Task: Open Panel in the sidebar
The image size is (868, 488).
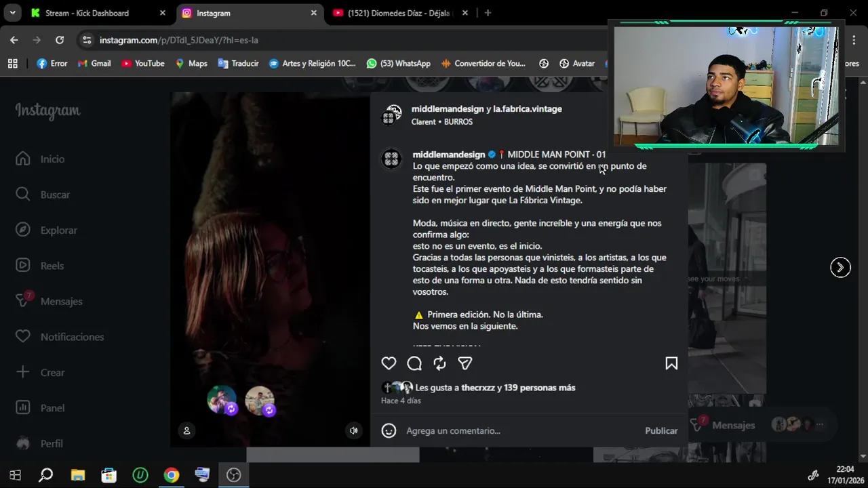Action: pyautogui.click(x=41, y=408)
